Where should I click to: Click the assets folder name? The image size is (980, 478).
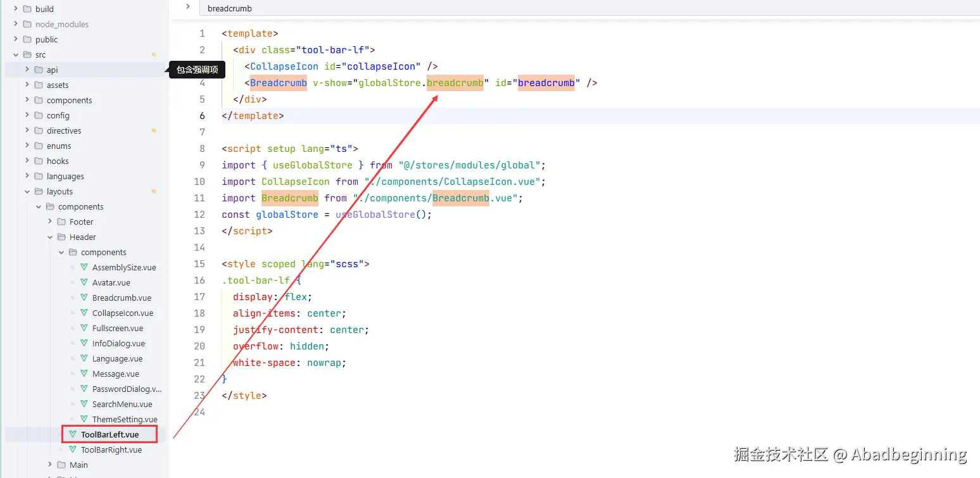click(x=58, y=85)
